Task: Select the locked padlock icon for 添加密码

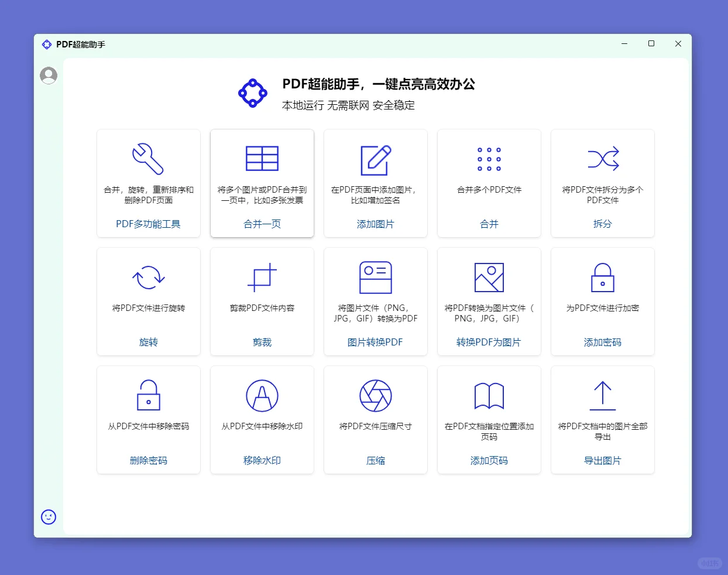Action: [x=602, y=278]
